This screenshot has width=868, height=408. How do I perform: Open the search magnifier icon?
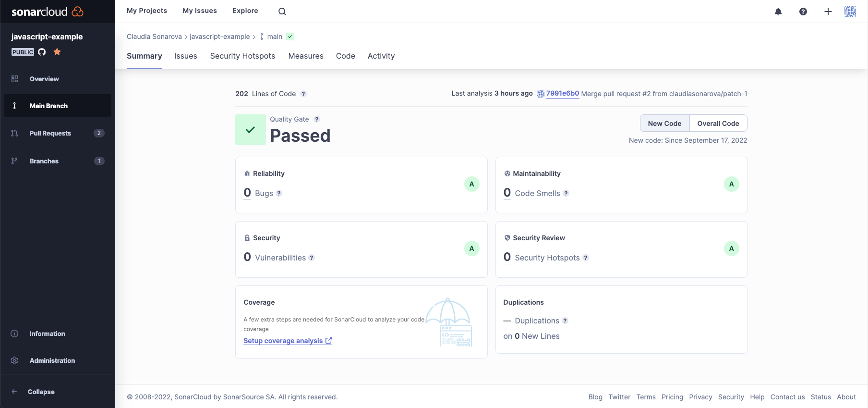point(282,12)
